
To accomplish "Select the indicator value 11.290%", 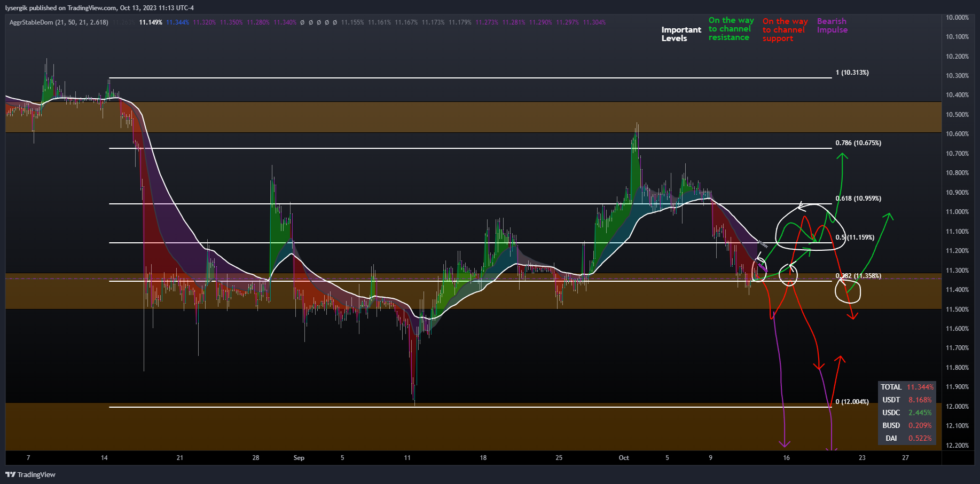I will point(541,22).
